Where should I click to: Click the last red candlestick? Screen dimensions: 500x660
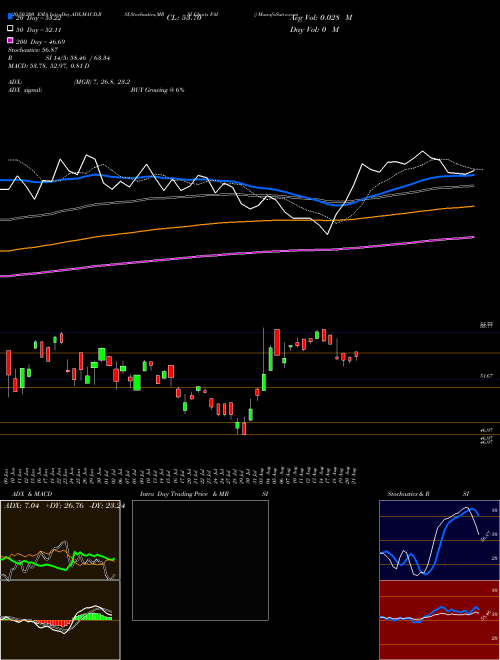tap(356, 354)
